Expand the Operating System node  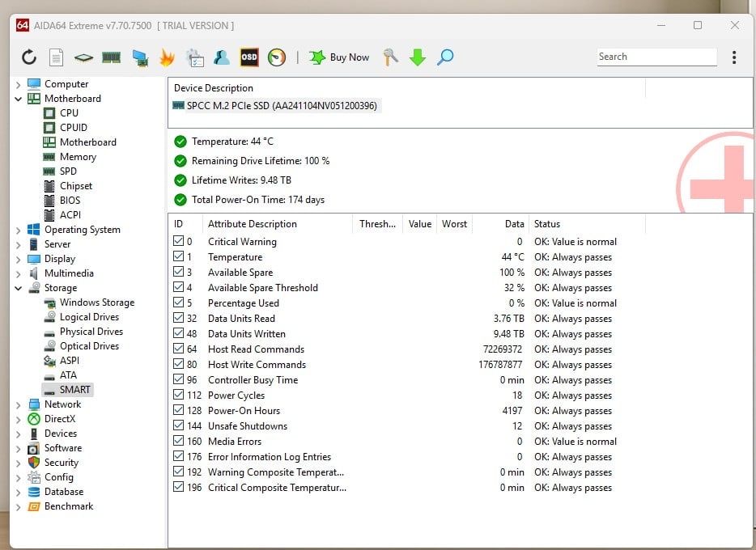point(19,231)
